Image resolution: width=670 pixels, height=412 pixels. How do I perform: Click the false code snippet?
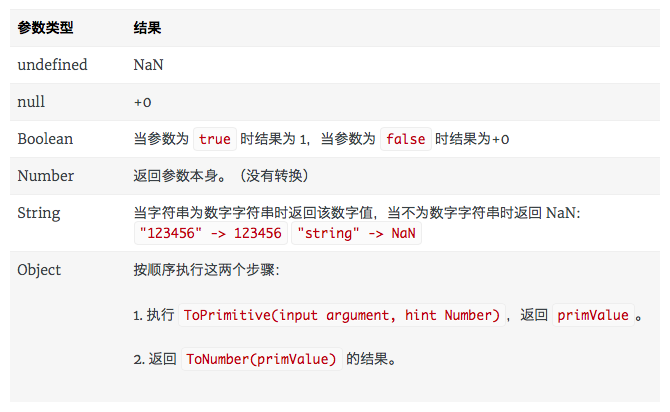pyautogui.click(x=406, y=139)
